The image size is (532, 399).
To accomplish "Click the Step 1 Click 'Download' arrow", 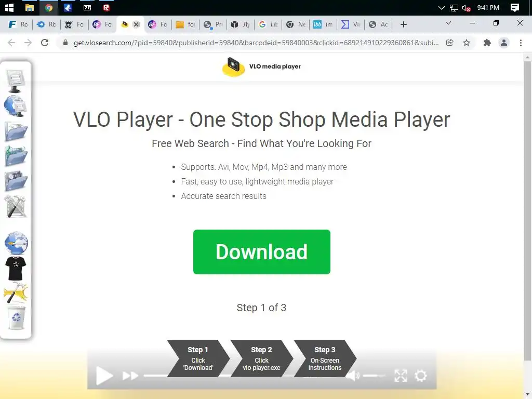I will point(198,358).
